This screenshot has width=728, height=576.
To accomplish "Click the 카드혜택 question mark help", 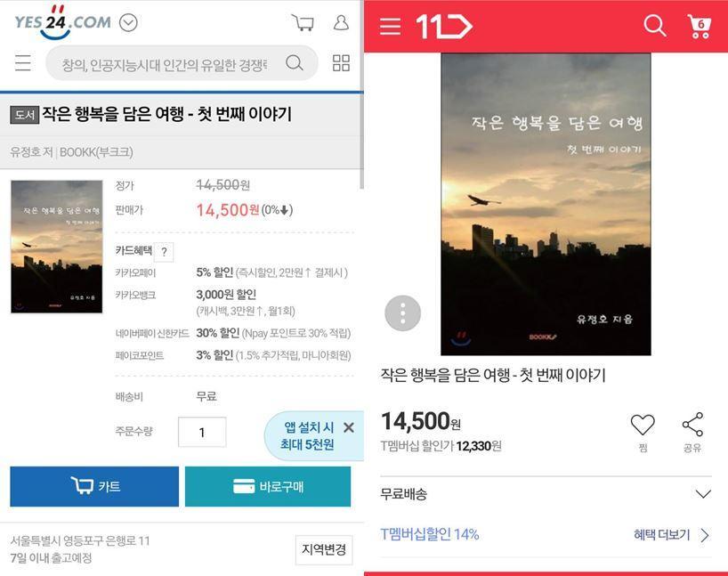I will [164, 252].
